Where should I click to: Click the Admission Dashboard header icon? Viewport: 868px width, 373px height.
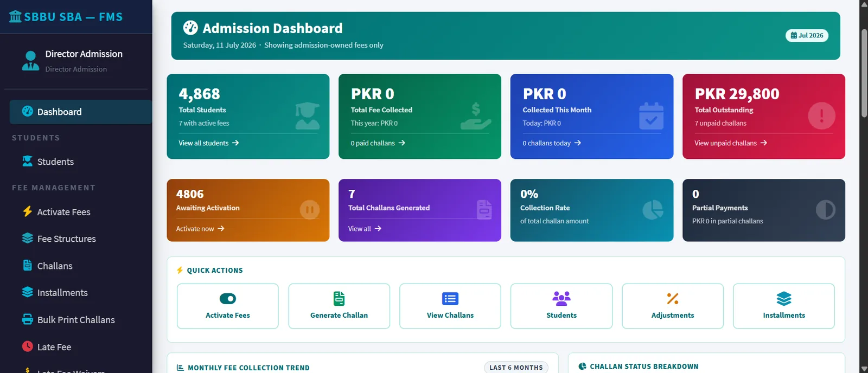click(x=190, y=28)
